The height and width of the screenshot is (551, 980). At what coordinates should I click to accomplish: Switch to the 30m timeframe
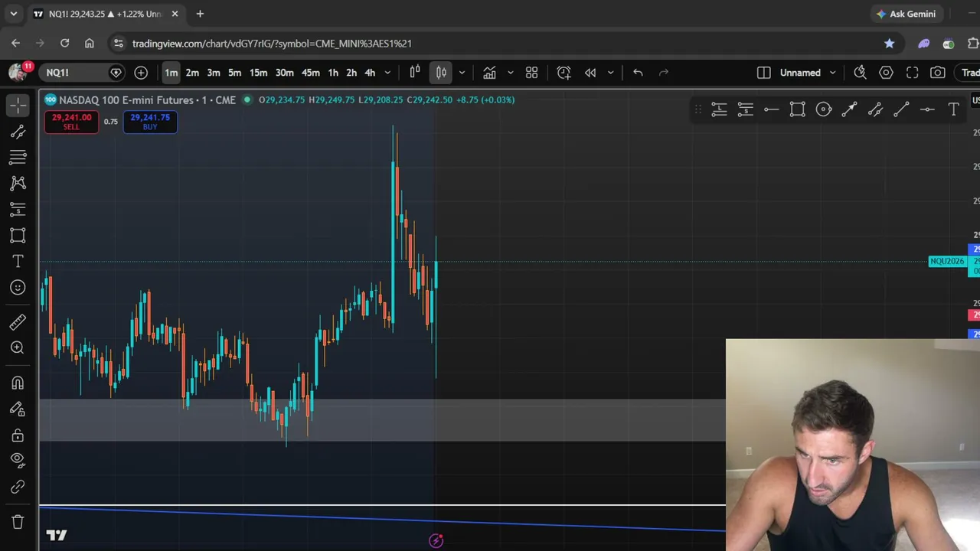pyautogui.click(x=285, y=73)
